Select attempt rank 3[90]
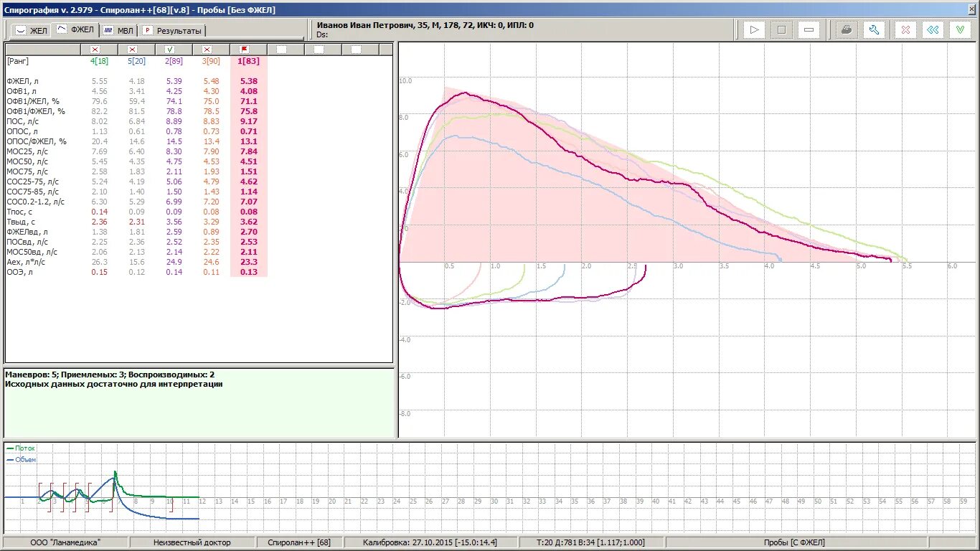Image resolution: width=980 pixels, height=551 pixels. 211,61
